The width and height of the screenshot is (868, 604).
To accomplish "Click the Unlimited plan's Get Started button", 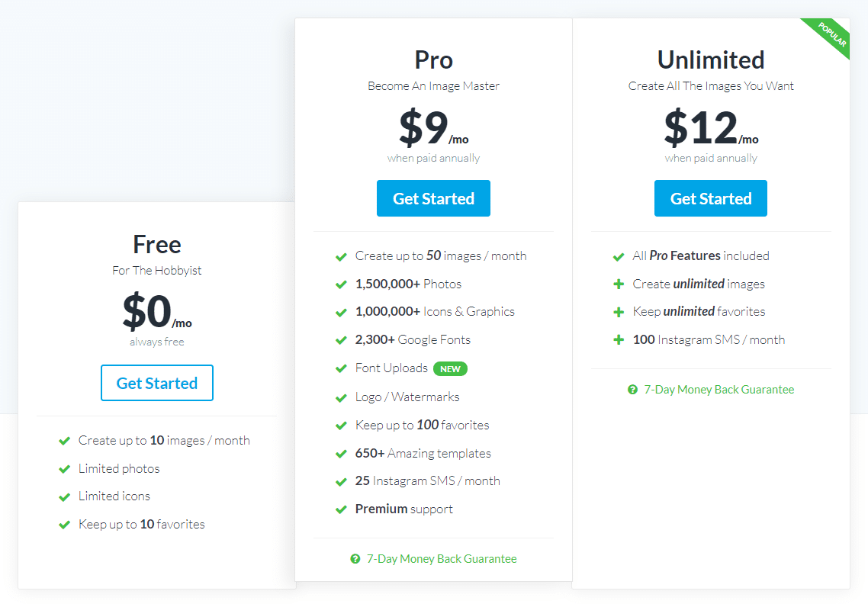I will click(x=710, y=198).
